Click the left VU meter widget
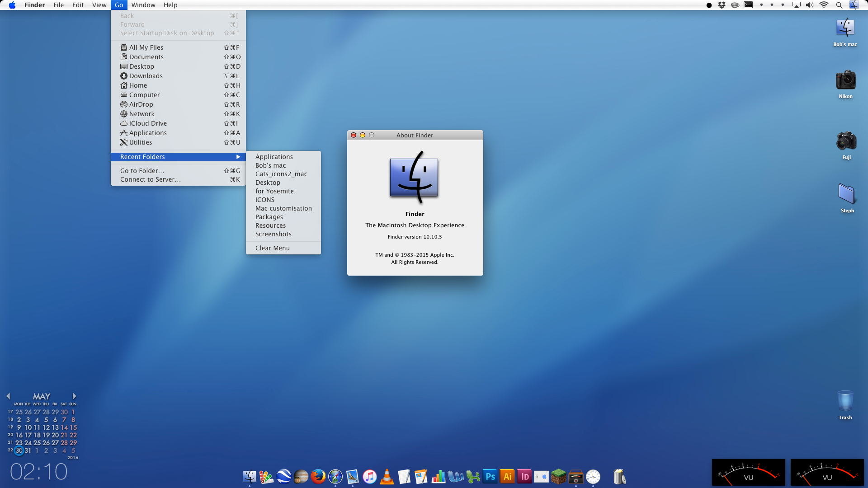 (749, 472)
